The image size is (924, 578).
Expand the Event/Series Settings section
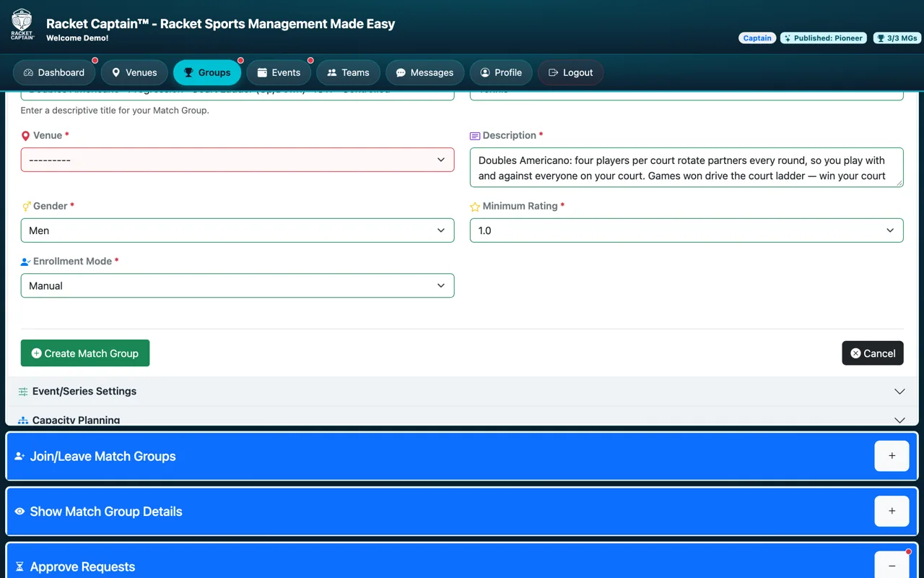tap(462, 392)
